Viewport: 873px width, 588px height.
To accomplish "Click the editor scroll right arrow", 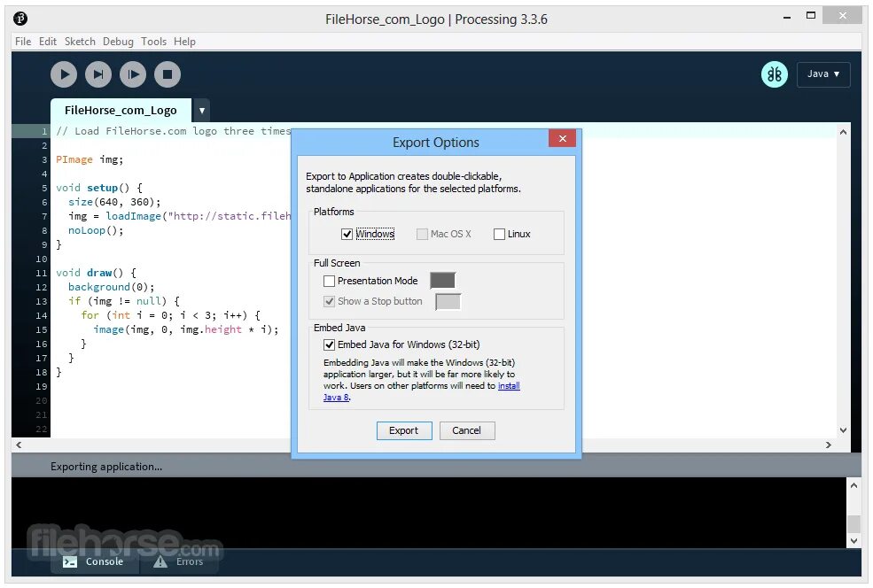I will [x=829, y=445].
